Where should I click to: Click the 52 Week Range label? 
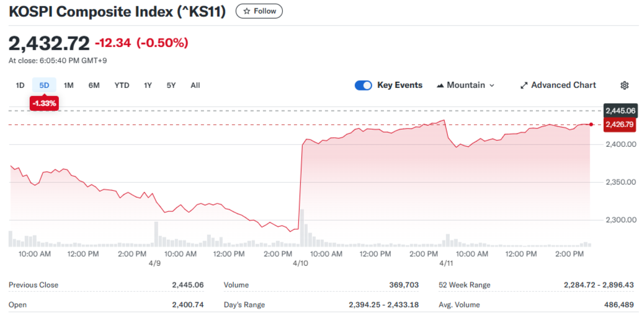pyautogui.click(x=465, y=285)
